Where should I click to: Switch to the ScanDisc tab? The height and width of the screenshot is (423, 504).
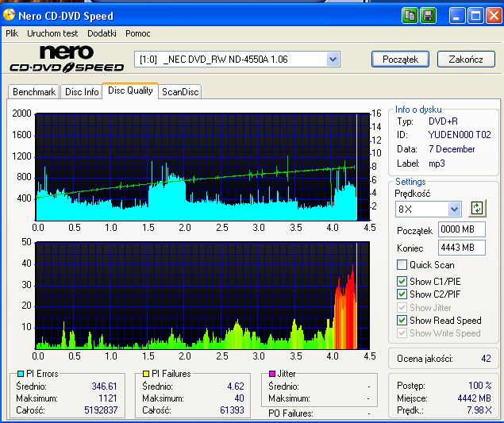[180, 92]
